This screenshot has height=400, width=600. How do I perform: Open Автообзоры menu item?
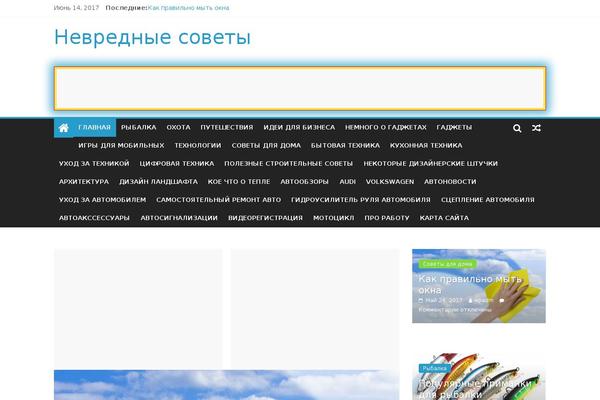(x=304, y=181)
